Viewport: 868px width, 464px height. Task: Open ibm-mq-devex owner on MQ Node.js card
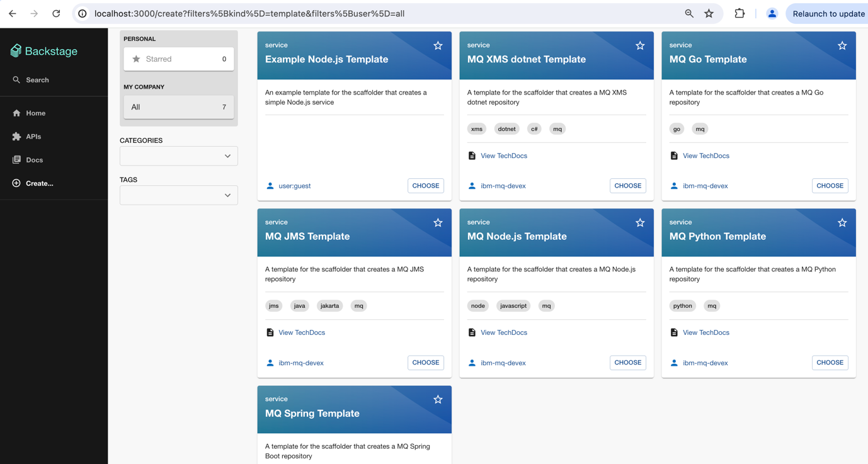[503, 363]
